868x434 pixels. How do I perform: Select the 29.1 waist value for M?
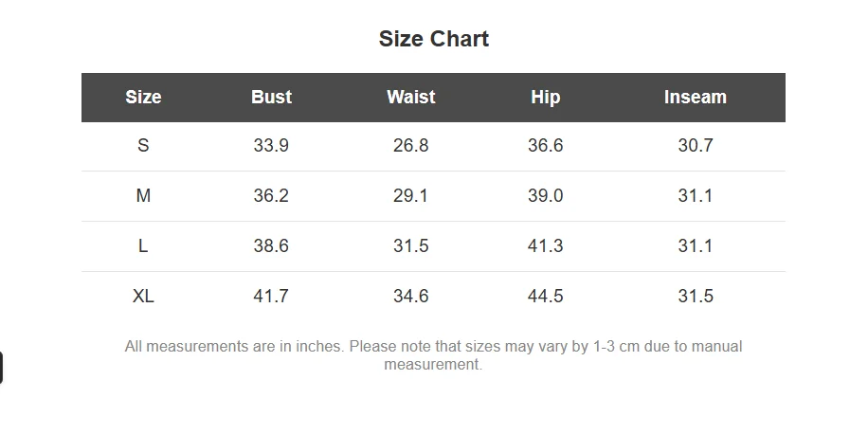pos(410,196)
